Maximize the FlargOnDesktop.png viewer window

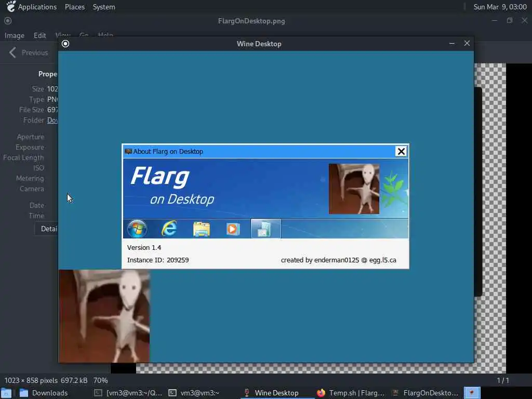[x=510, y=21]
